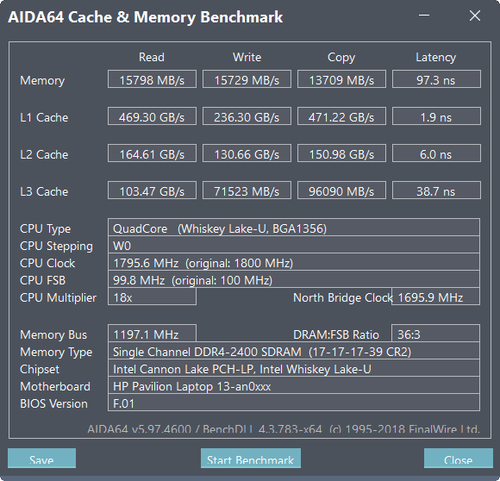Select the North Bridge Clock value field

coord(435,297)
